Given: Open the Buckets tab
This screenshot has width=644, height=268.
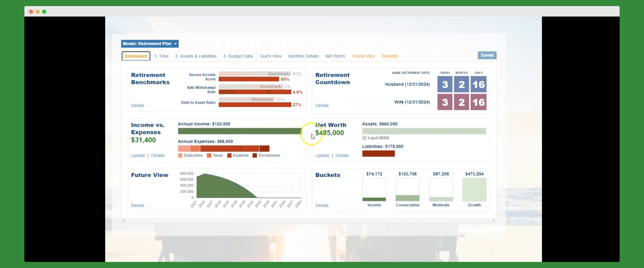Looking at the screenshot, I should 390,56.
